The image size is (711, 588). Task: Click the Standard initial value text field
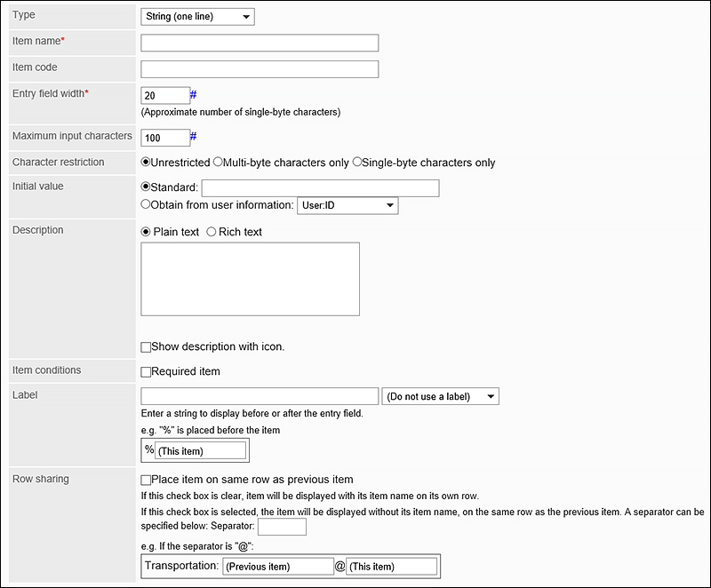[320, 188]
